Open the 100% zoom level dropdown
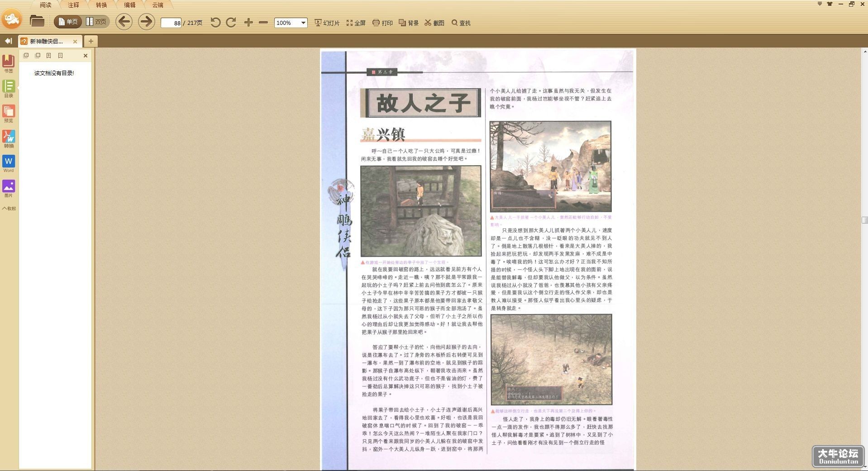The height and width of the screenshot is (471, 868). pos(291,23)
